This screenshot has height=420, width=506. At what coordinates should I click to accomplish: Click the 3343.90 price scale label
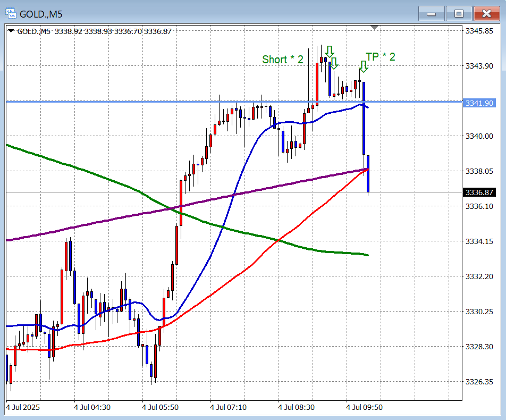479,66
